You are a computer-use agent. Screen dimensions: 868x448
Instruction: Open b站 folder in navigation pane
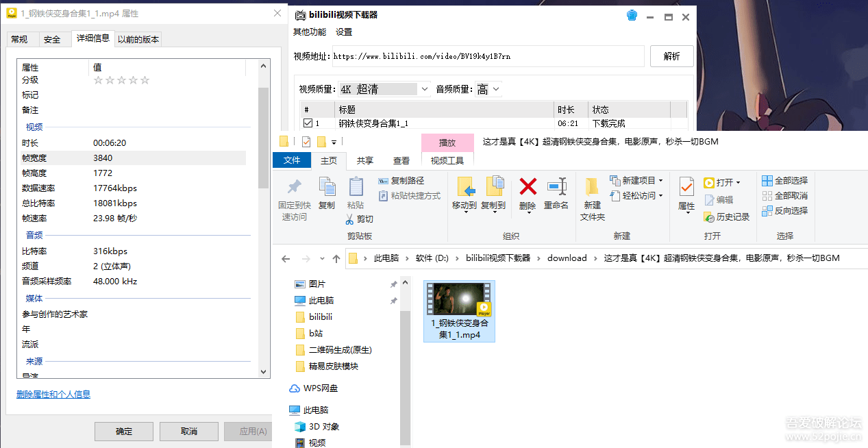309,334
